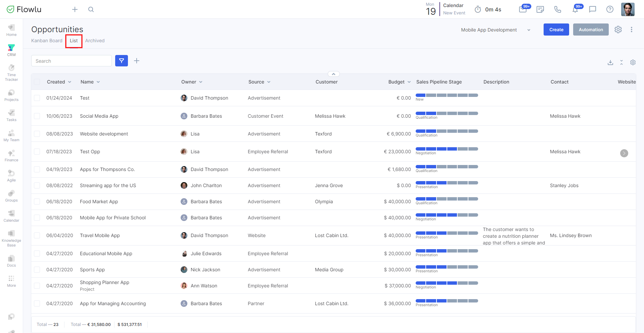Click the filter funnel button

121,61
